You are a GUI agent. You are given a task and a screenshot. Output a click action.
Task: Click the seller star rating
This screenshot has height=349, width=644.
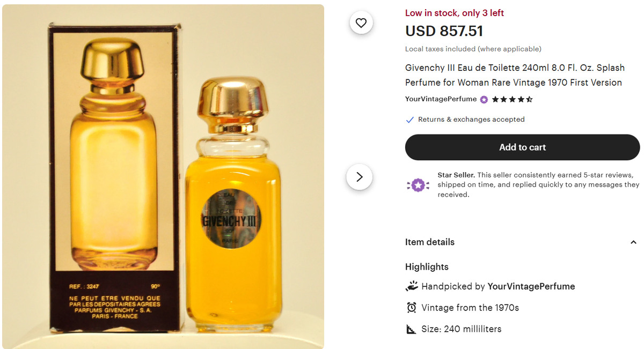pos(513,99)
